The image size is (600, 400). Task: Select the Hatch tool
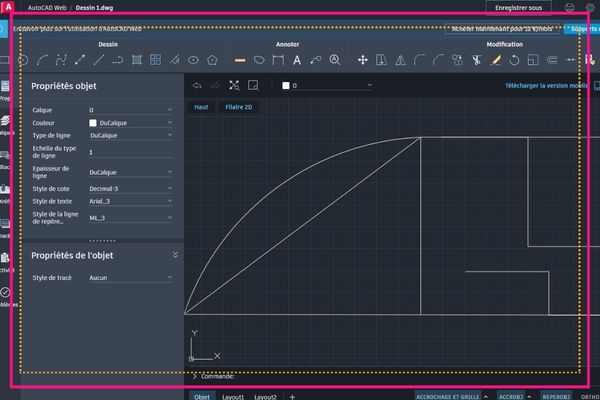[x=137, y=60]
